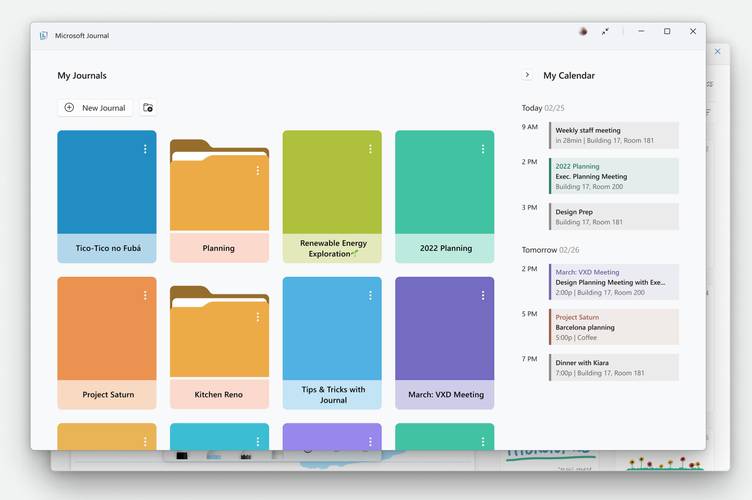This screenshot has width=752, height=500.
Task: Select the Design Prep calendar event
Action: click(x=614, y=217)
